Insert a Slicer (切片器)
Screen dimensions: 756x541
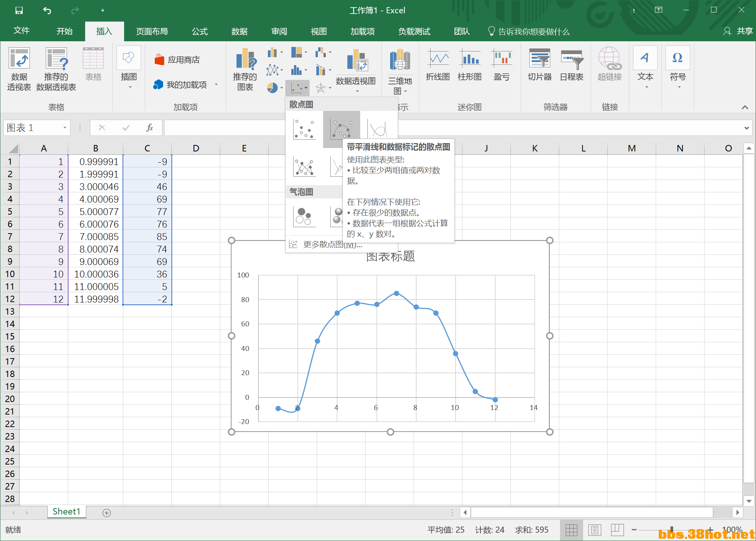[540, 64]
